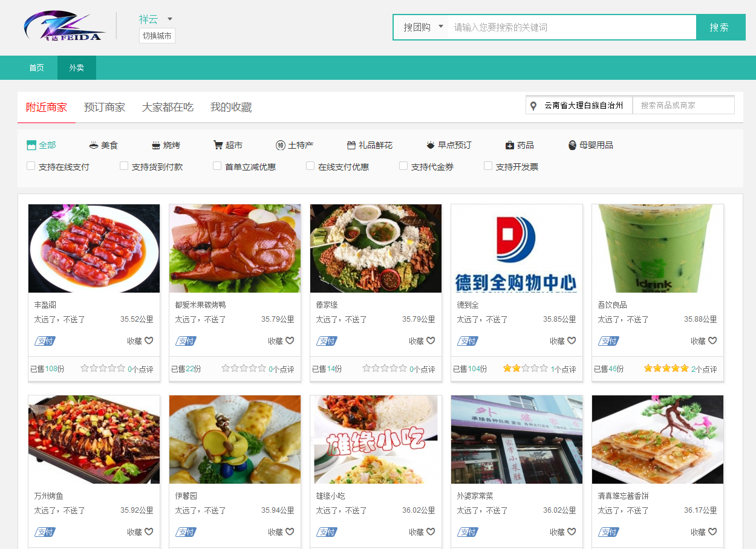Expand the 祥云 city dropdown arrow
This screenshot has width=756, height=549.
(x=170, y=19)
